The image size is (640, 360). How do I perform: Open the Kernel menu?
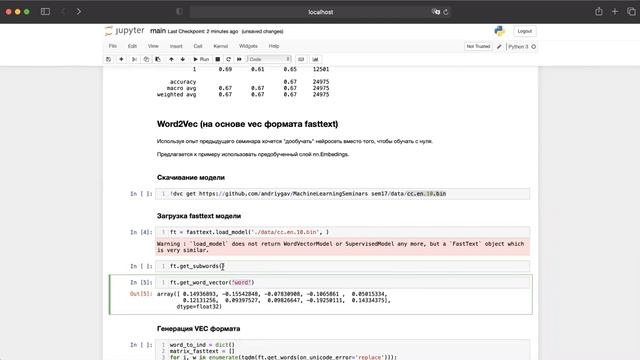221,46
